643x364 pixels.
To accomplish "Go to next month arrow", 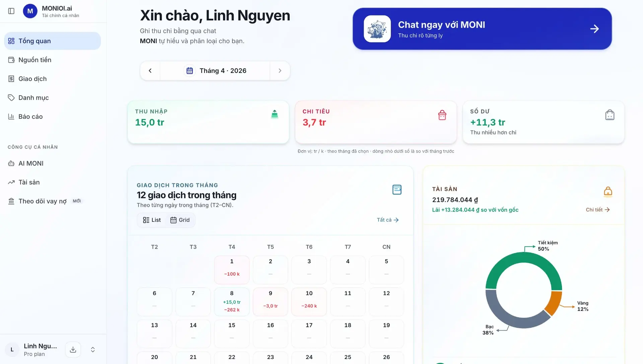I will tap(280, 71).
